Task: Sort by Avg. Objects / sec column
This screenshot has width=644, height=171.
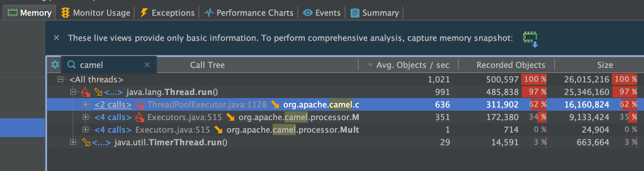Action: click(x=412, y=65)
